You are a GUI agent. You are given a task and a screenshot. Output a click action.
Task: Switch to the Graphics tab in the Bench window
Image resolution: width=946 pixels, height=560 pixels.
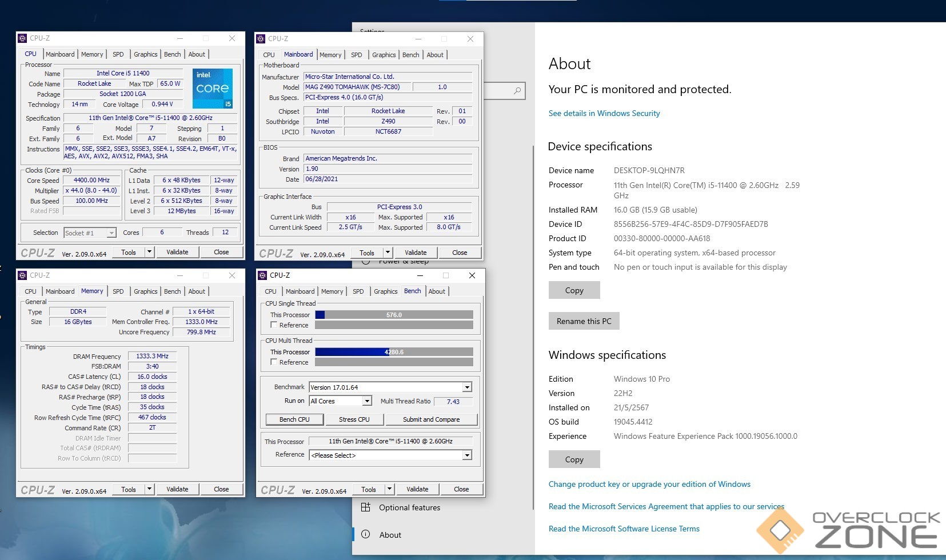(x=385, y=291)
